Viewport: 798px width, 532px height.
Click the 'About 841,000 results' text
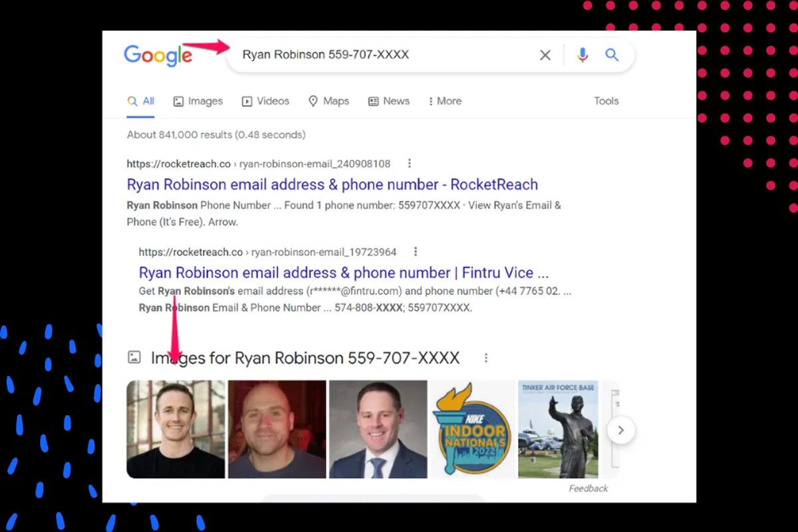(x=216, y=135)
